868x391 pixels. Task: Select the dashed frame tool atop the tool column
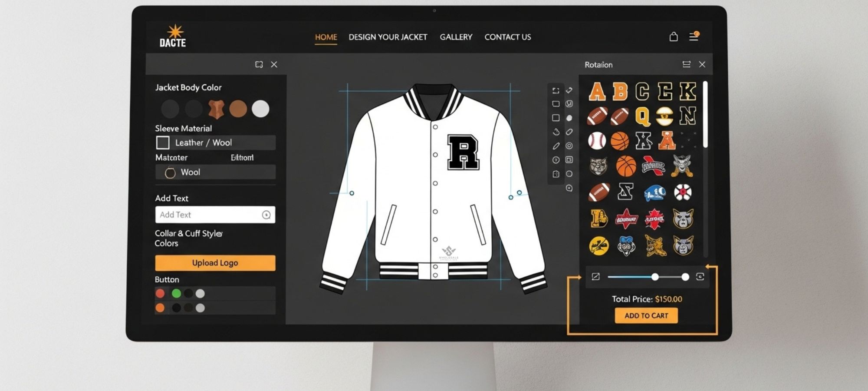(x=556, y=90)
